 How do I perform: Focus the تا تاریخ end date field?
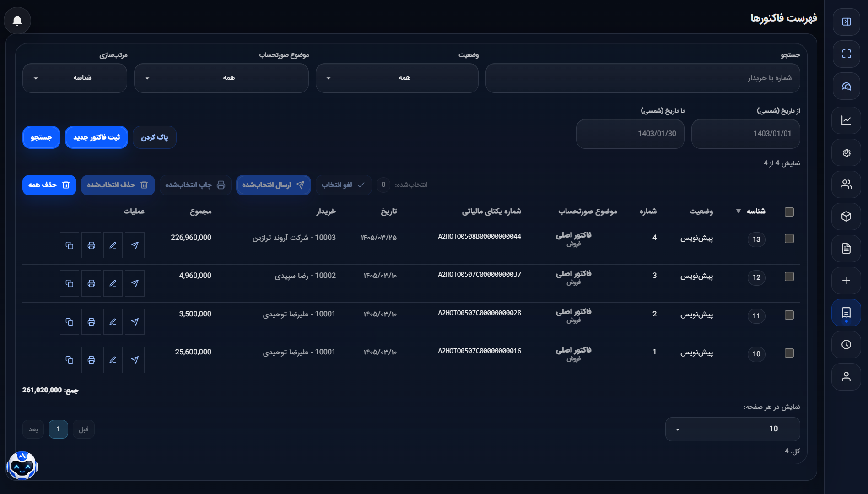point(630,134)
